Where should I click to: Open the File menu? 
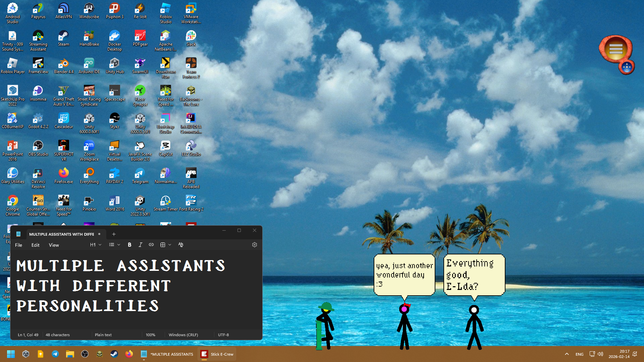(x=19, y=245)
